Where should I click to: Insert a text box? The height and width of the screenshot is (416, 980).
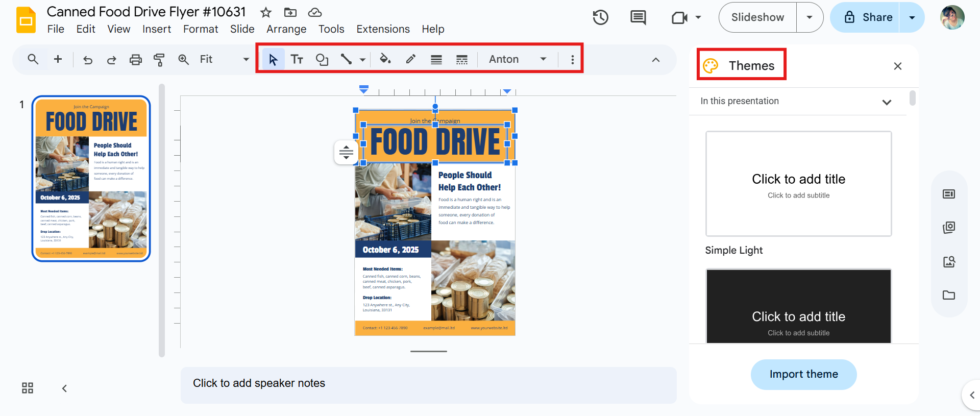click(x=297, y=60)
